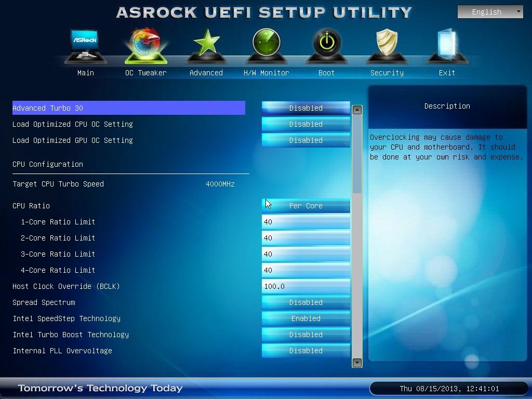This screenshot has width=532, height=399.
Task: Select Intel SpeedStep Technology label
Action: point(66,318)
